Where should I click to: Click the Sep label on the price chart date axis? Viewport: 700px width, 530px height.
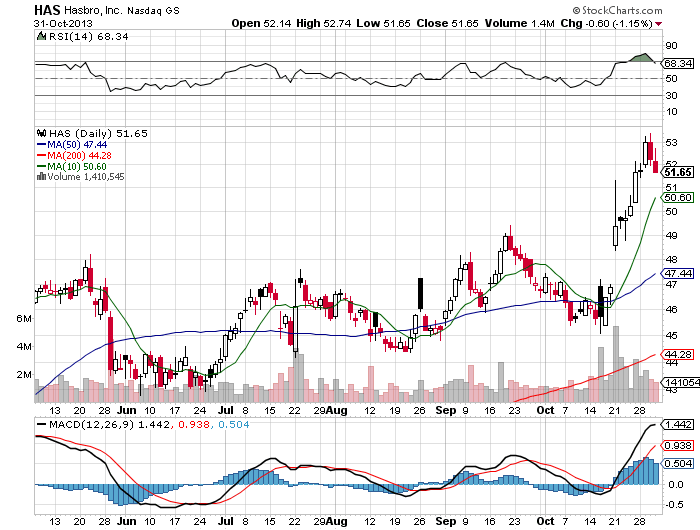point(446,410)
